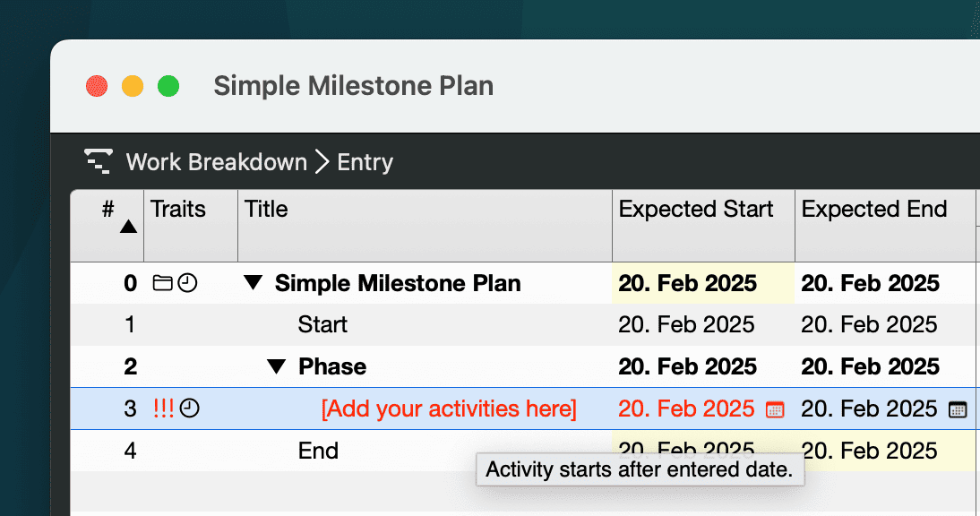Open Work Breakdown in the breadcrumb bar

(x=218, y=161)
